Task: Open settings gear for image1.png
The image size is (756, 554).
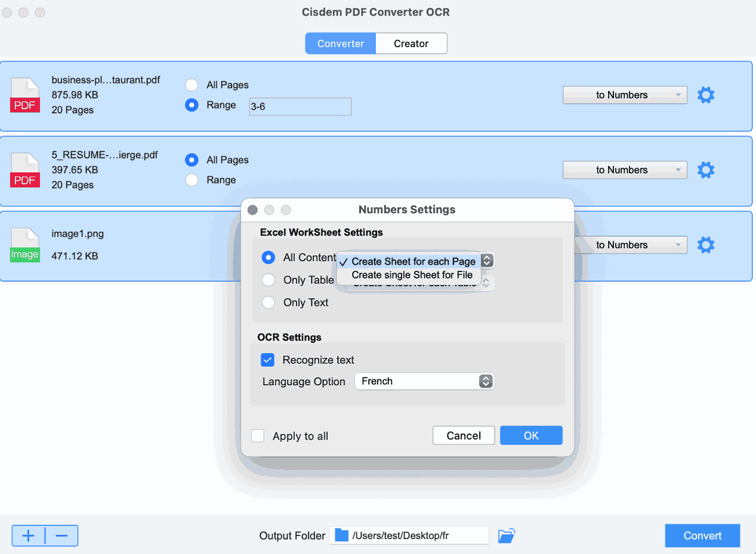Action: (706, 245)
